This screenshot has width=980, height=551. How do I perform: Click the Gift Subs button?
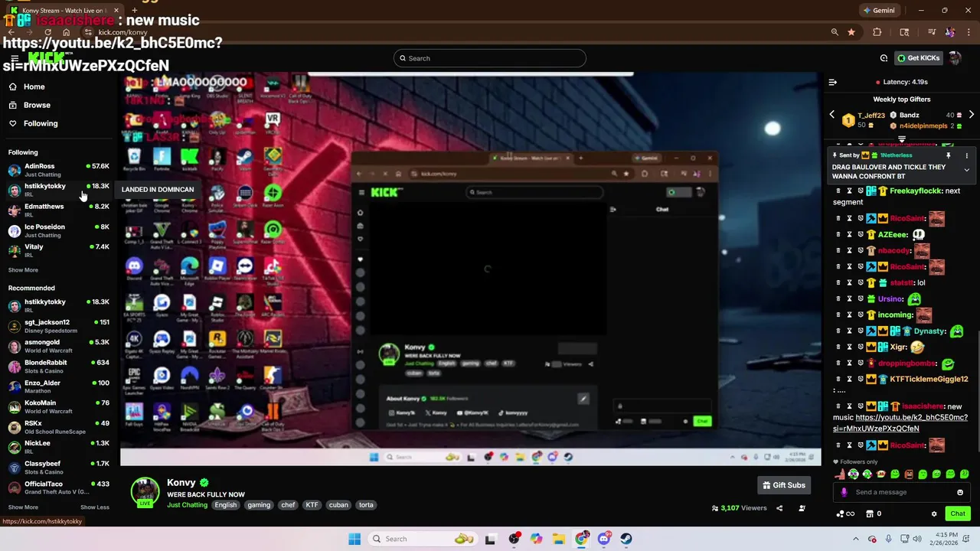pyautogui.click(x=784, y=485)
